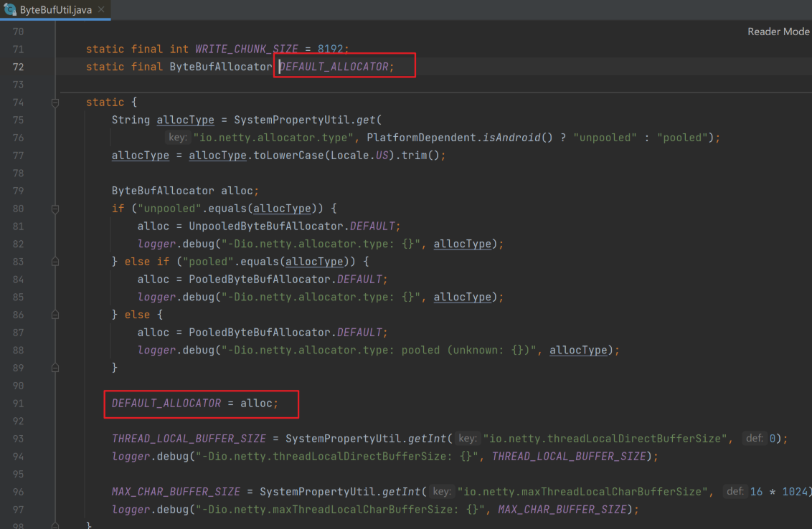
Task: Place cursor on WRITE_CHUNK_SIZE constant
Action: coord(247,49)
